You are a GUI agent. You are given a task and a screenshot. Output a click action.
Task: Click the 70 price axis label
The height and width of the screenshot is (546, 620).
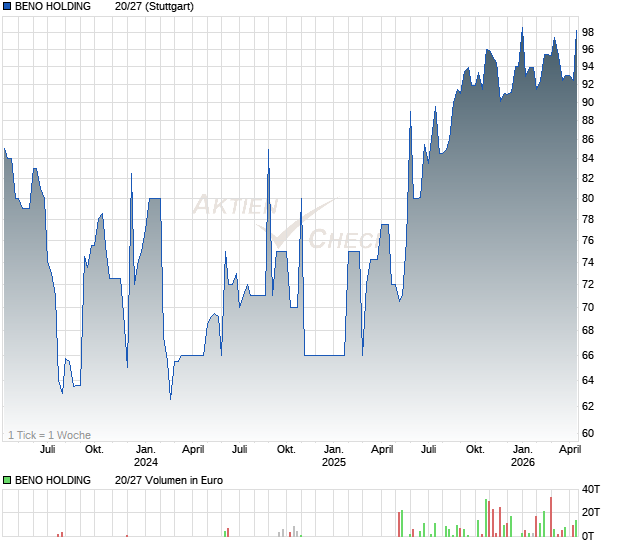pyautogui.click(x=588, y=307)
